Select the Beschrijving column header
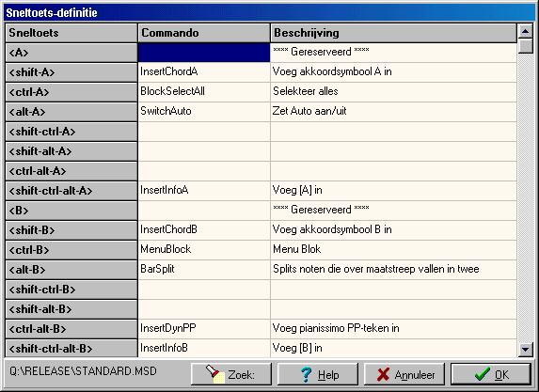 tap(393, 33)
